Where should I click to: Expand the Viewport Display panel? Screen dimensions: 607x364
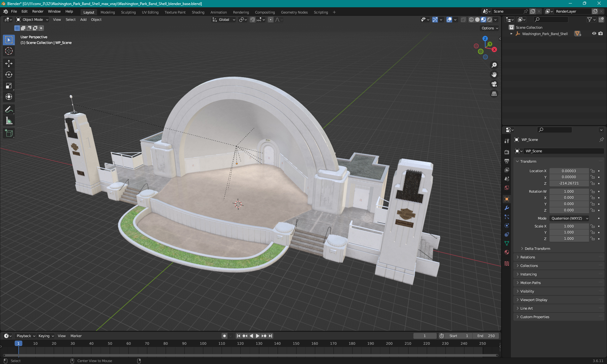(x=533, y=300)
